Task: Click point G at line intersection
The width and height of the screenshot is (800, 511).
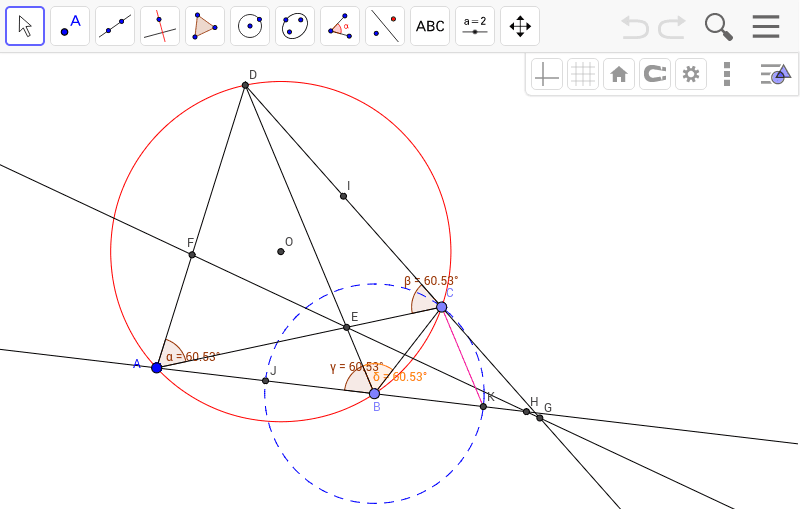Action: 540,418
